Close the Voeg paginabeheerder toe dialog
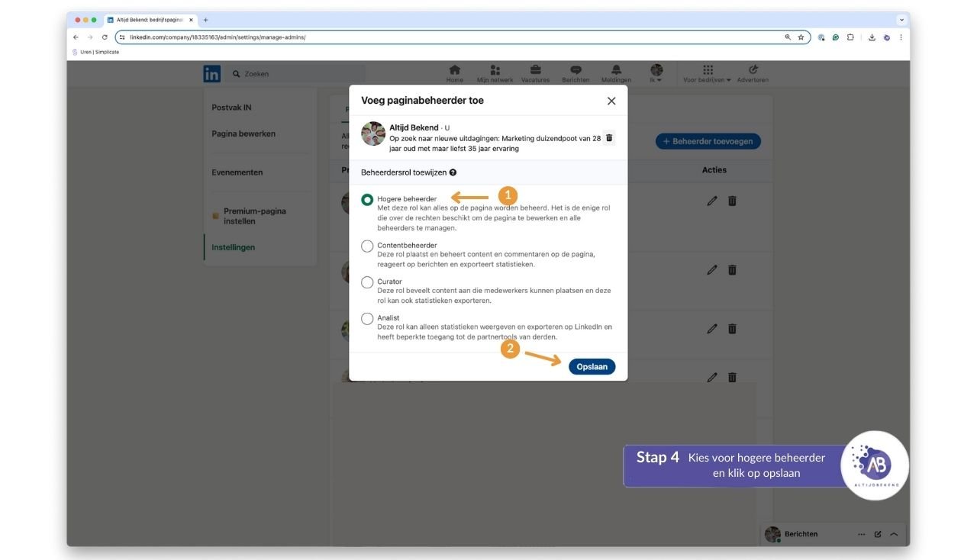This screenshot has height=560, width=977. 611,101
